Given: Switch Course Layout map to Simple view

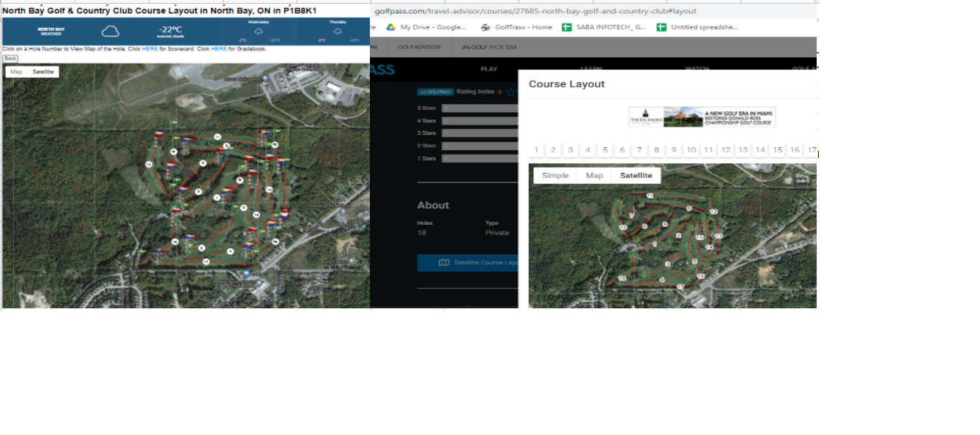Looking at the screenshot, I should [x=555, y=176].
